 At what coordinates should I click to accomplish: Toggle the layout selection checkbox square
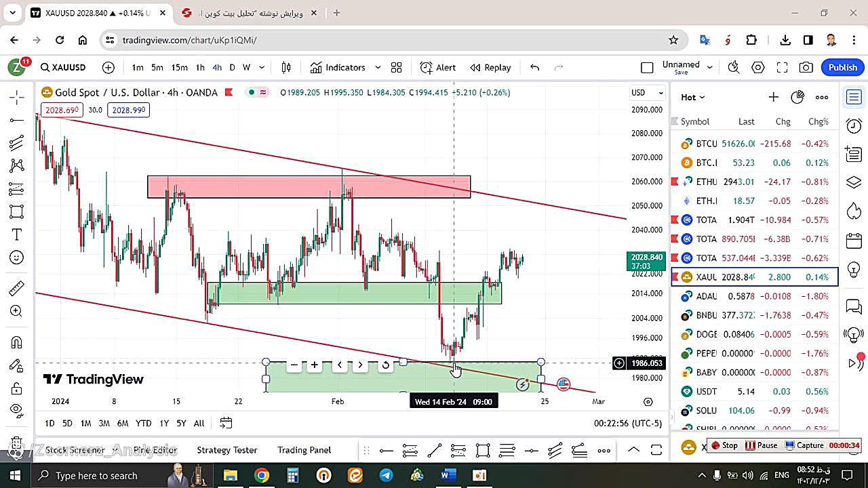click(x=647, y=67)
